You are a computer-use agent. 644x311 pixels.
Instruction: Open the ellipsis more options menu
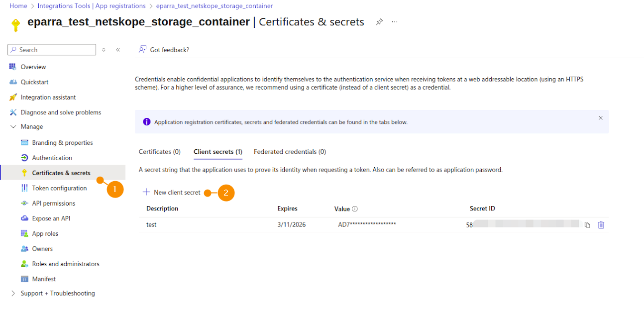tap(395, 22)
